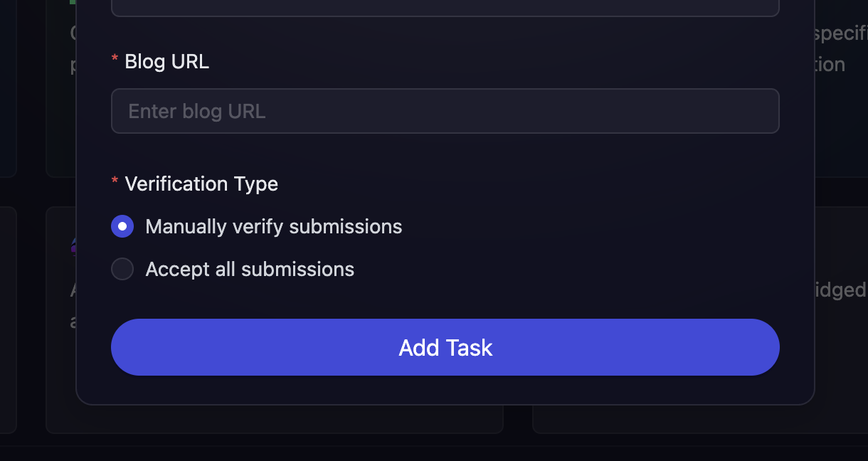Click the "Verification Type" section label
Image resolution: width=868 pixels, height=461 pixels.
[201, 184]
